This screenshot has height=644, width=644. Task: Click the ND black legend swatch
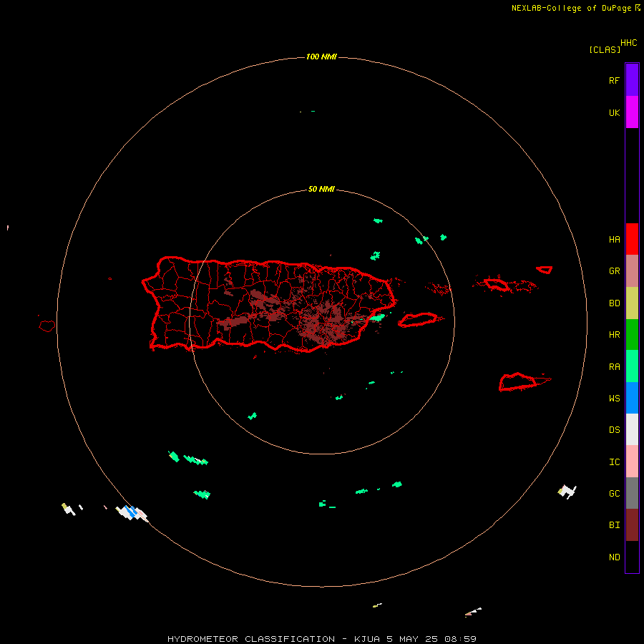pyautogui.click(x=632, y=557)
